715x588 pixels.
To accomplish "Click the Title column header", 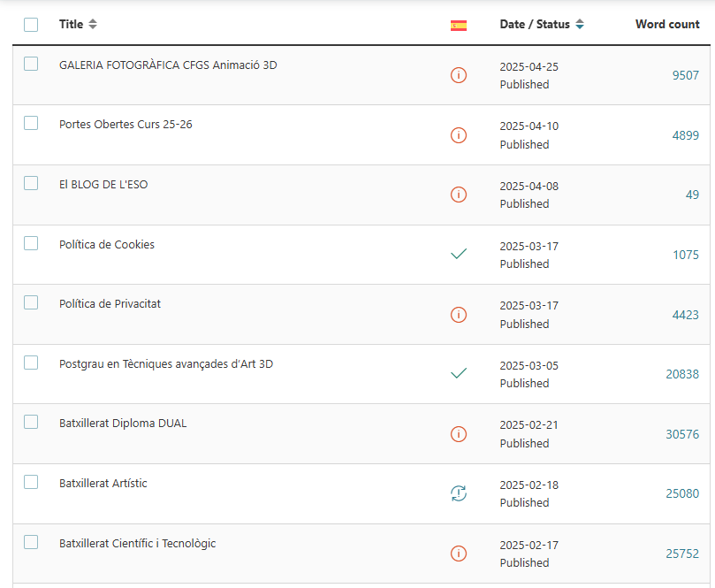I will tap(71, 24).
